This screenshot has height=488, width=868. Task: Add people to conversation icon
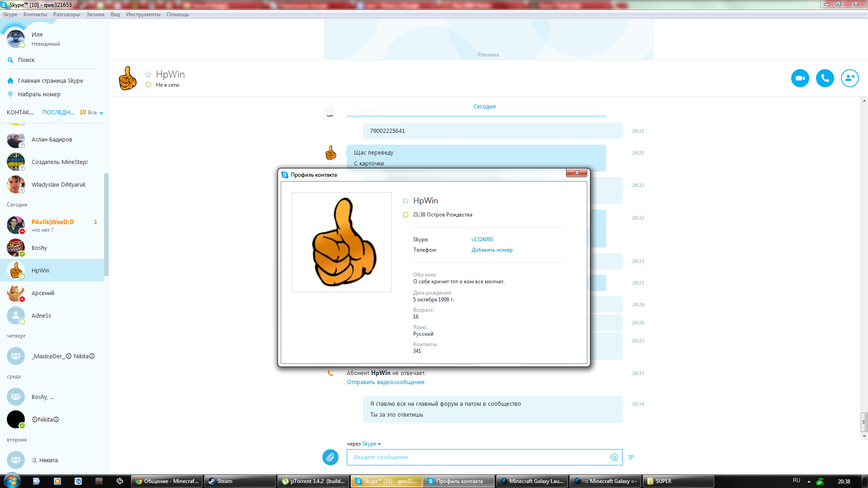[x=849, y=78]
